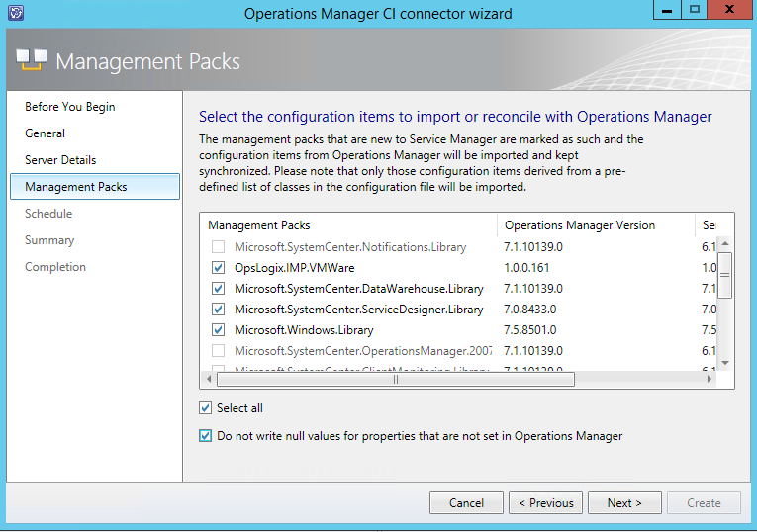
Task: Switch to Server Details step
Action: tap(60, 160)
